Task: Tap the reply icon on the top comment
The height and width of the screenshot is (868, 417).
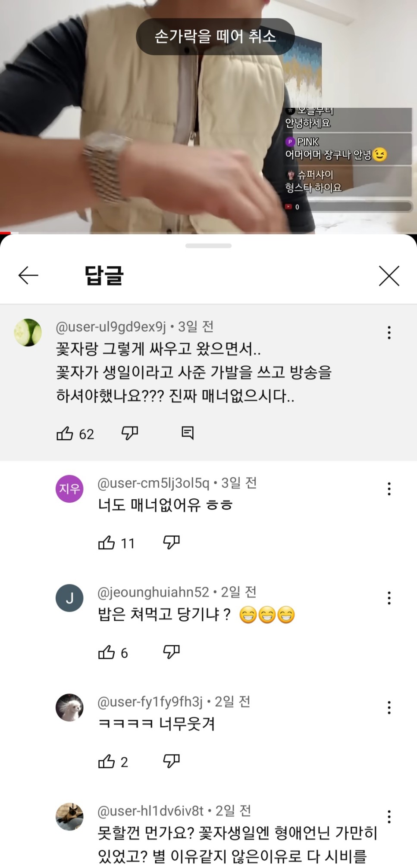Action: pyautogui.click(x=188, y=433)
